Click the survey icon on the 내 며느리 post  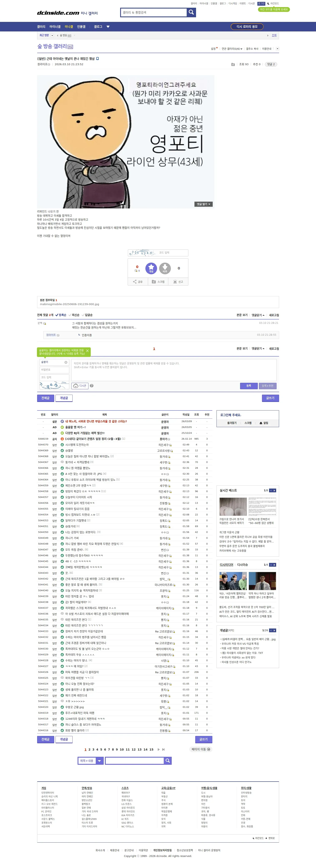62,421
